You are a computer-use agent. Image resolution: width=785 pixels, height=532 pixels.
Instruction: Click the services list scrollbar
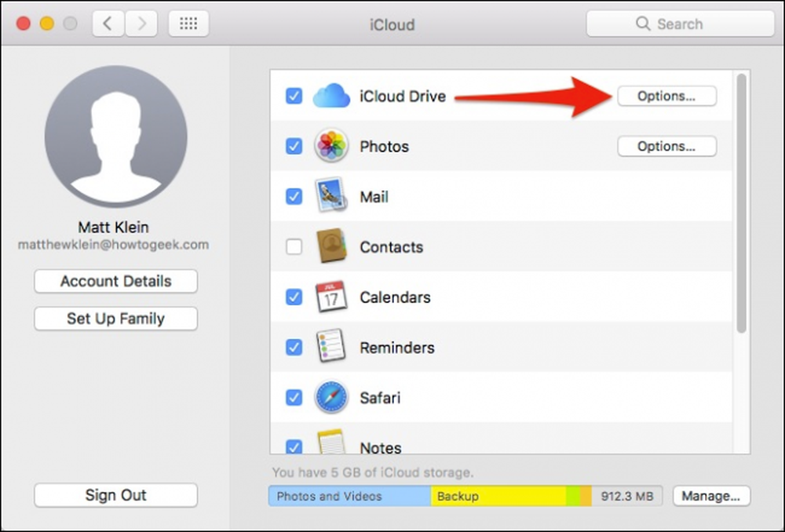pos(742,204)
